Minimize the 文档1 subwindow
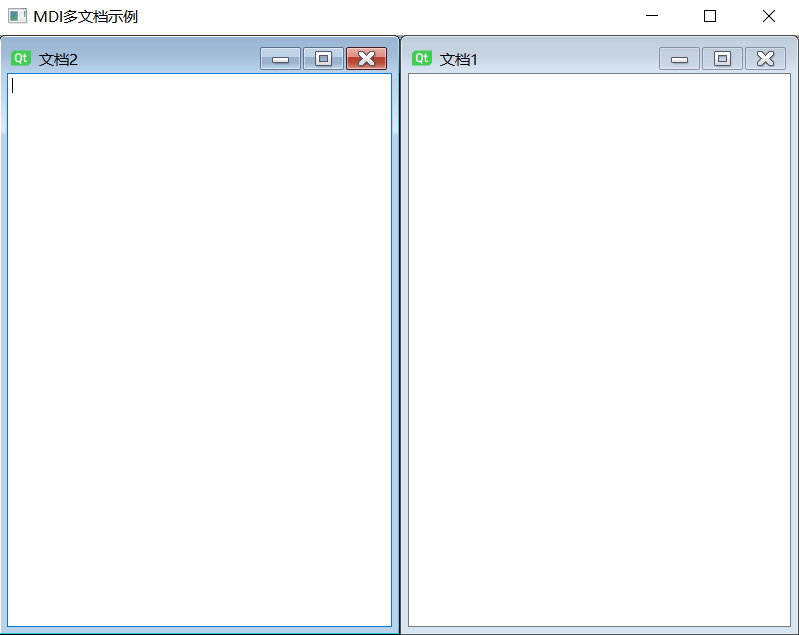The width and height of the screenshot is (799, 635). point(679,59)
